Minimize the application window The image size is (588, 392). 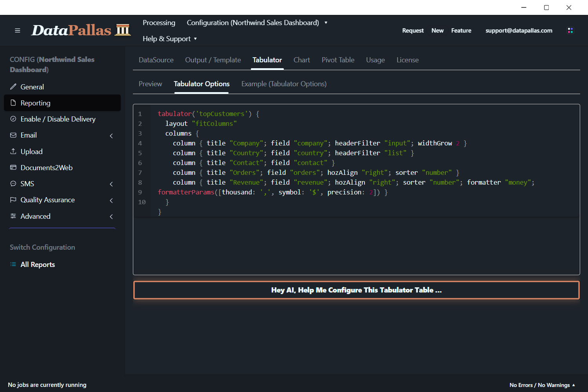point(524,7)
